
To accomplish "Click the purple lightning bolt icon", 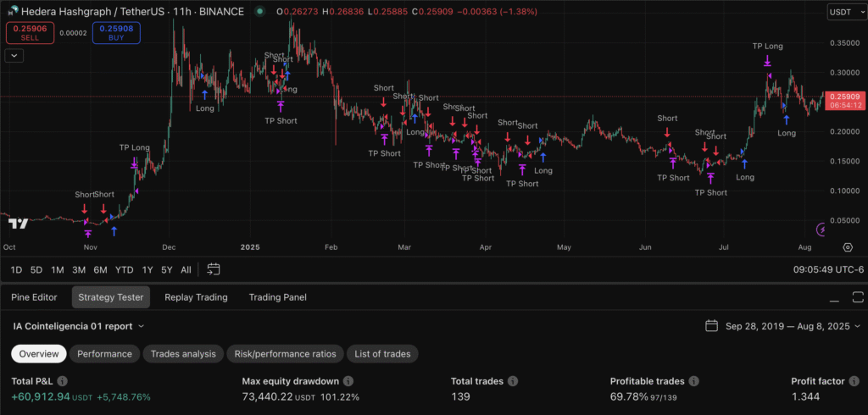I will pyautogui.click(x=822, y=229).
